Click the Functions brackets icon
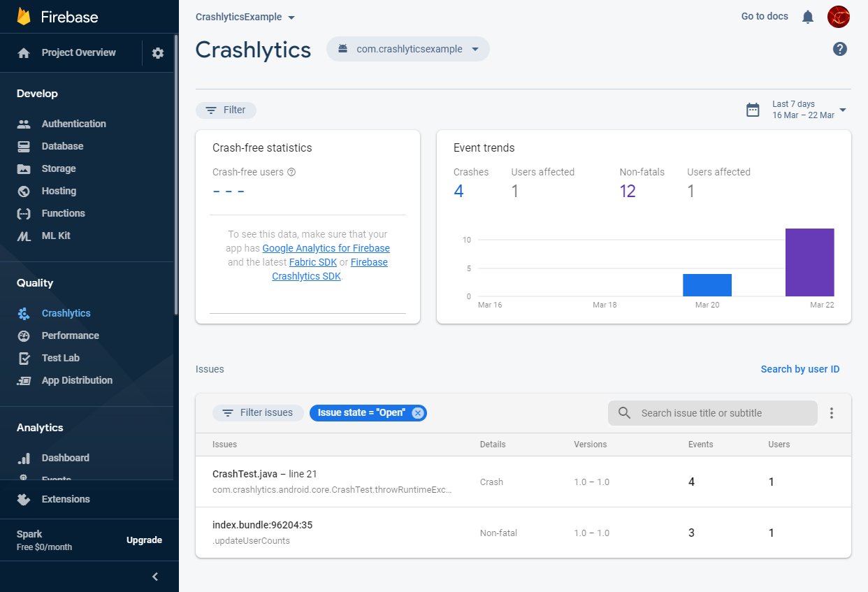Viewport: 868px width, 592px height. point(24,214)
